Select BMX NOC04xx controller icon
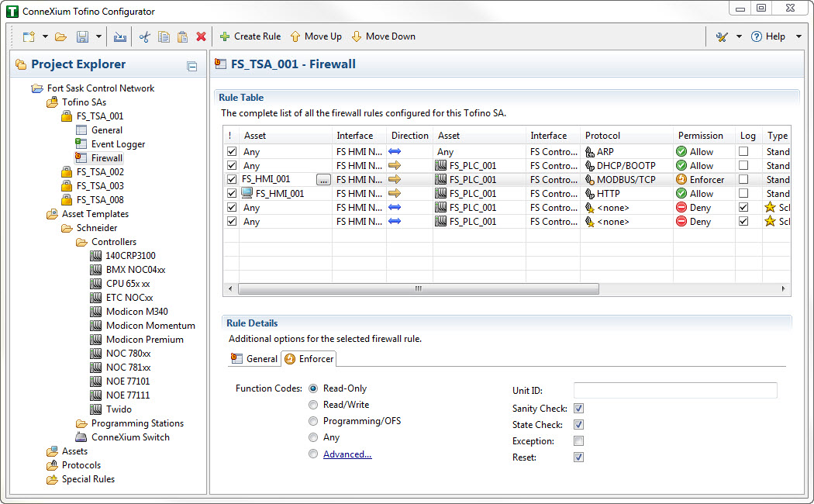Viewport: 814px width, 504px height. (x=95, y=270)
